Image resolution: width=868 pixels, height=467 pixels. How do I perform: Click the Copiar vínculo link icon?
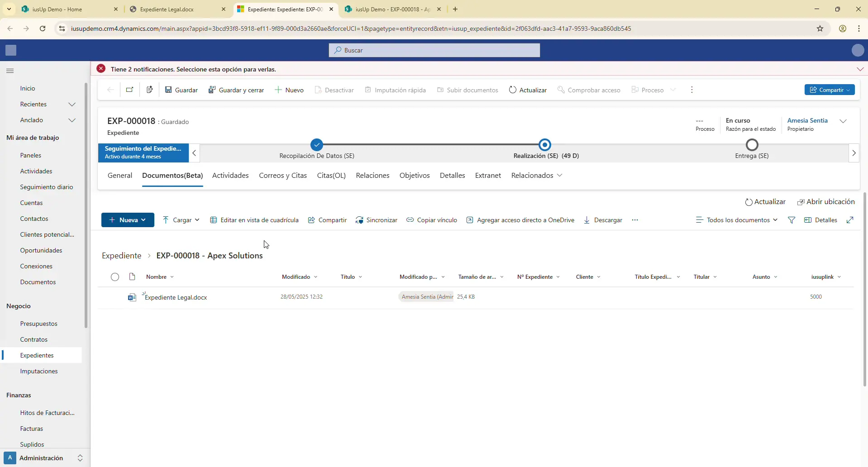tap(410, 220)
